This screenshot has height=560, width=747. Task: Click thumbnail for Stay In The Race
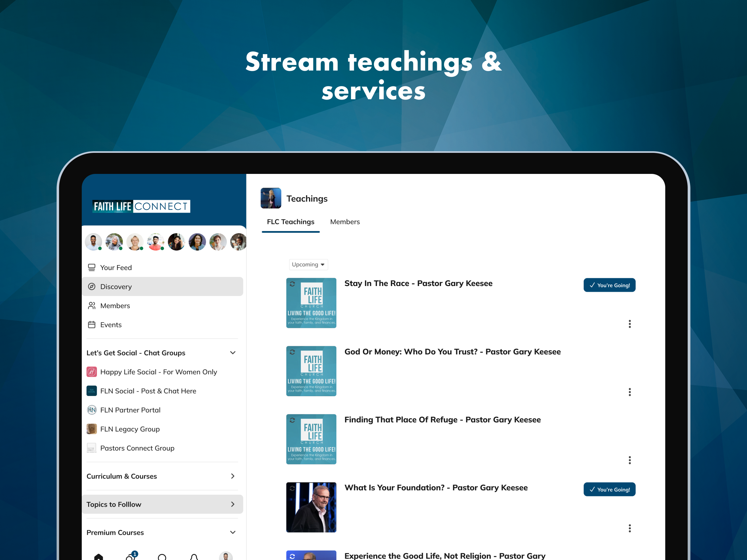click(x=311, y=303)
